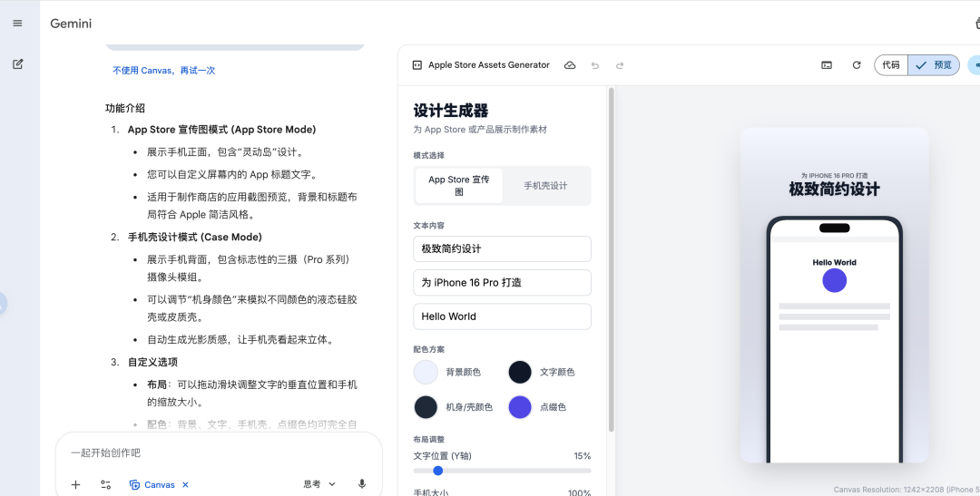Click the 自定义选项 list item text
This screenshot has width=980, height=496.
pos(152,362)
